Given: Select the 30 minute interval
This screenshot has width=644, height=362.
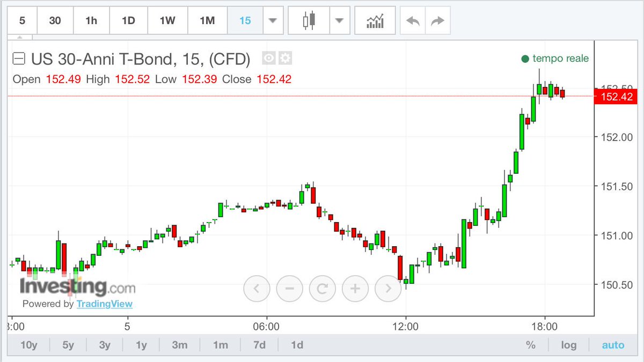Looking at the screenshot, I should [x=55, y=20].
